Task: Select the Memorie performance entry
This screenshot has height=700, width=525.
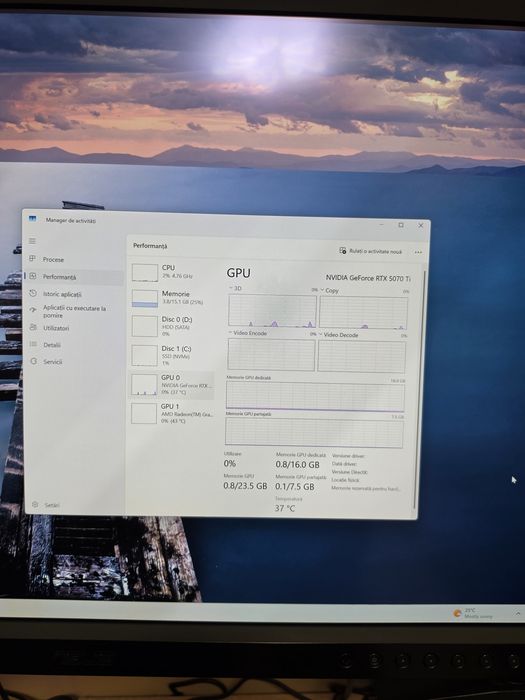Action: coord(172,298)
